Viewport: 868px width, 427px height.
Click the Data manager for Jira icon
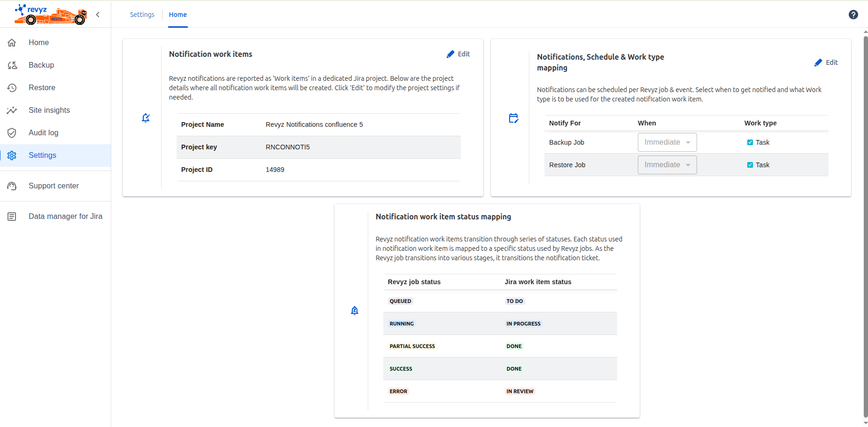[x=12, y=217]
